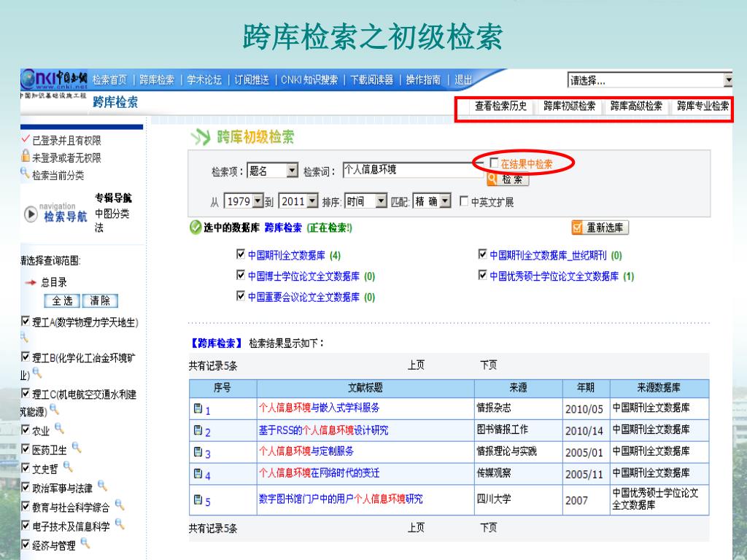Enable the 在结果中检索 checkbox
The image size is (747, 560).
(494, 163)
